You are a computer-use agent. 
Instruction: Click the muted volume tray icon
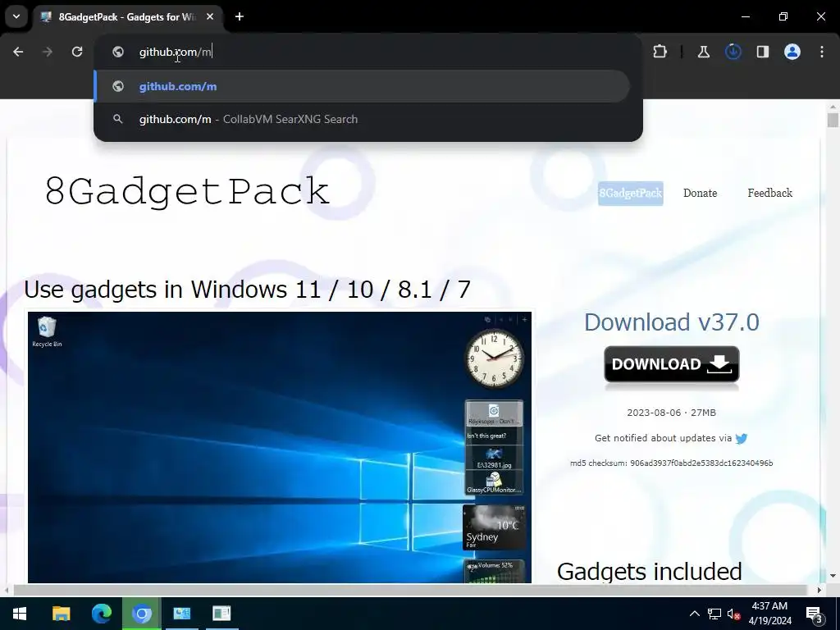tap(734, 614)
